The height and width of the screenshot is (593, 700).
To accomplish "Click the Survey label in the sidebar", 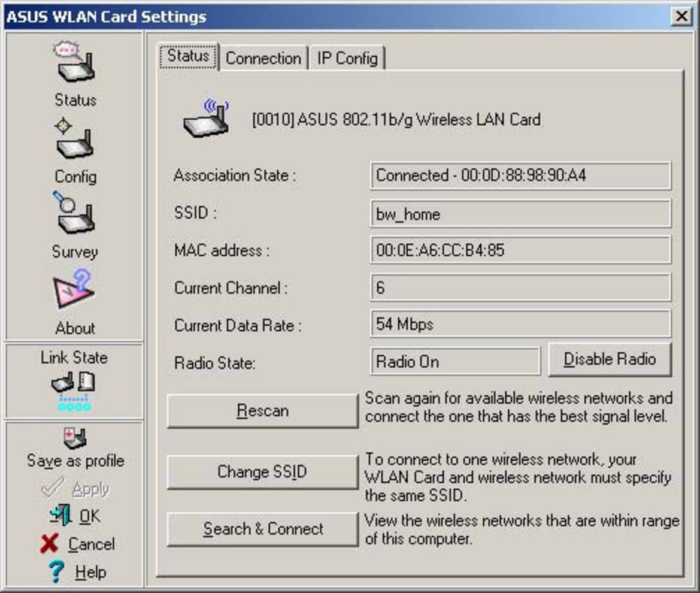I will (x=75, y=252).
